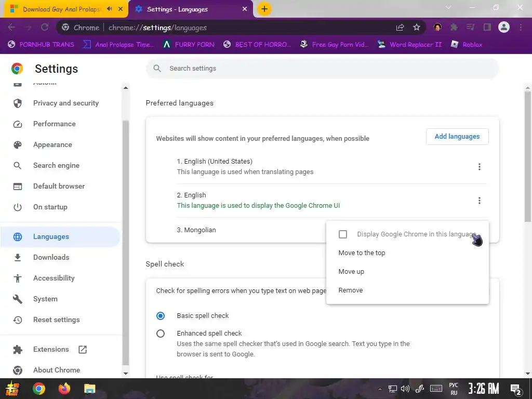Mute audio on the first browser tab
Viewport: 532px width, 399px height.
pyautogui.click(x=109, y=9)
